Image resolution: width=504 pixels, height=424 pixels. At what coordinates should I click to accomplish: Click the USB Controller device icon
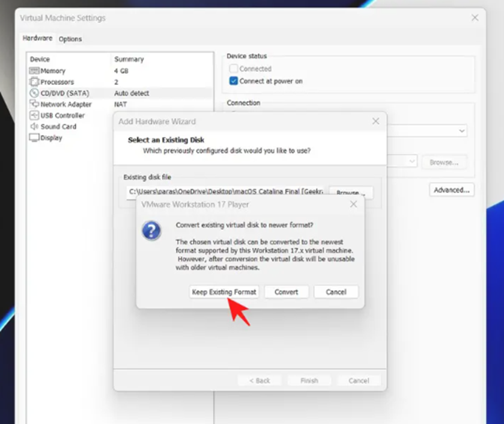coord(34,115)
